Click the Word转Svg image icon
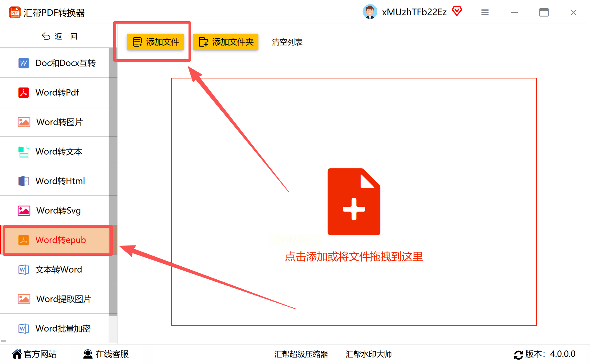This screenshot has height=364, width=590. pos(24,210)
